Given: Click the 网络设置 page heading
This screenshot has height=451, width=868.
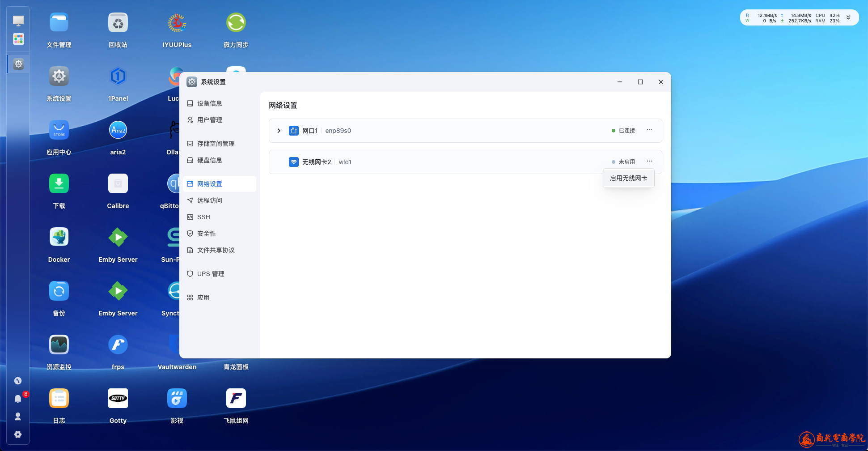Looking at the screenshot, I should point(283,106).
